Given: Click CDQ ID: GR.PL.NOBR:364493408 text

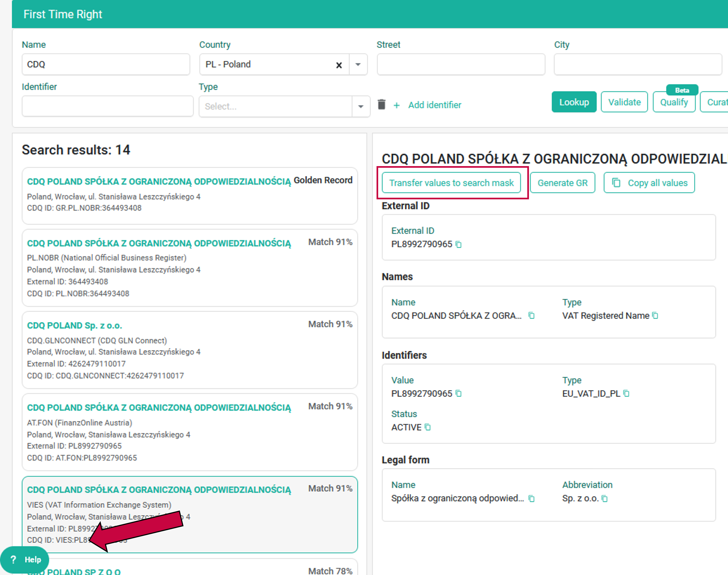Looking at the screenshot, I should 84,208.
